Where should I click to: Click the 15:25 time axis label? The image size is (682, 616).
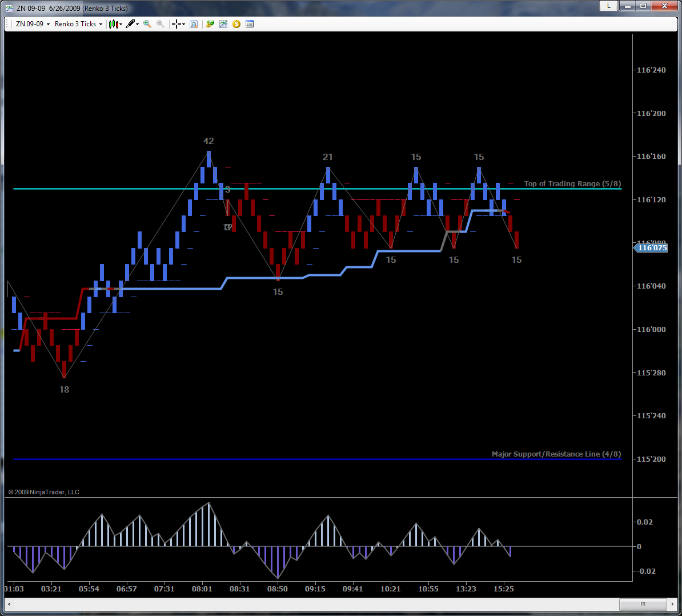(x=504, y=589)
